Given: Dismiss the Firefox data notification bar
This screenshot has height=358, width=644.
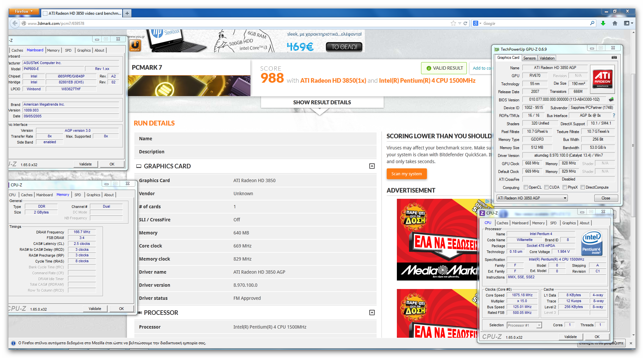Looking at the screenshot, I should click(x=631, y=343).
